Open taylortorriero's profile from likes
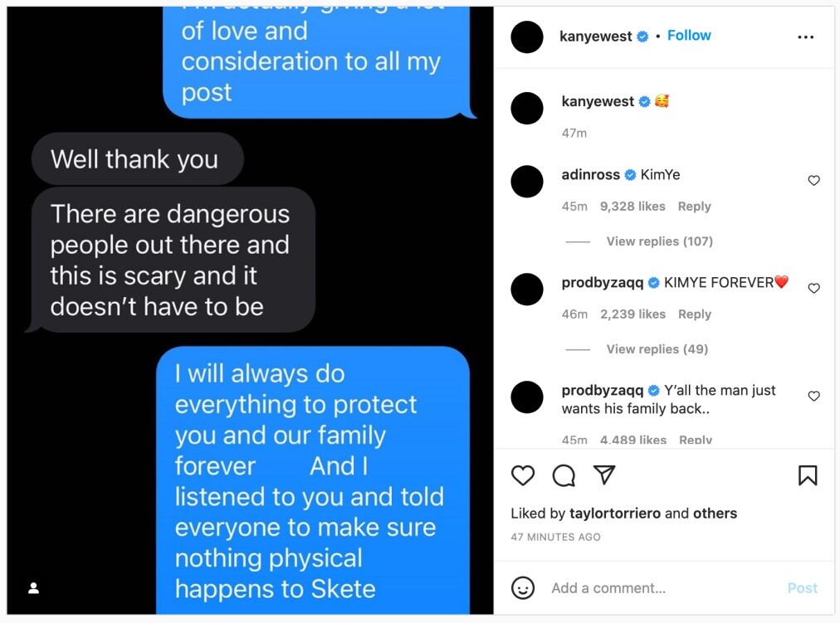The width and height of the screenshot is (840, 623). (x=614, y=513)
